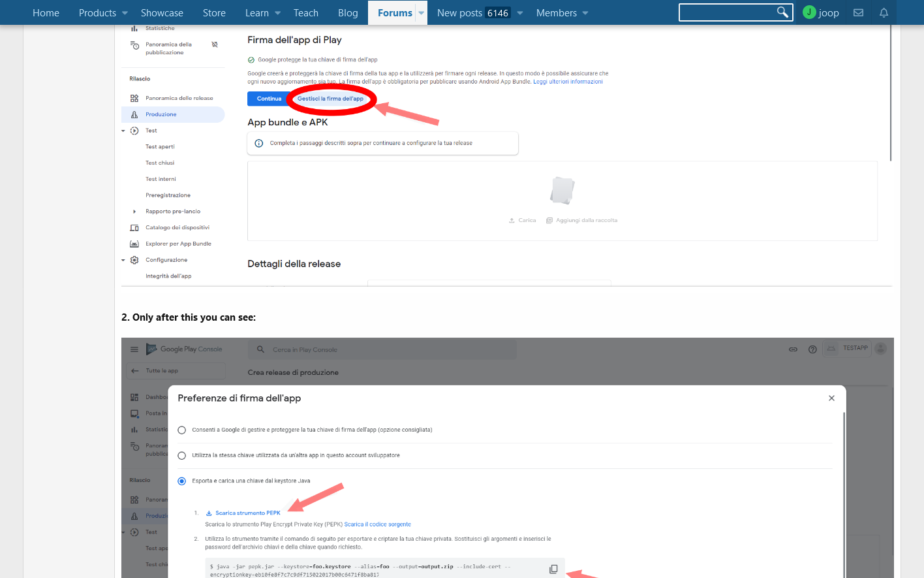Click the Continua button
The image size is (924, 578).
click(269, 99)
